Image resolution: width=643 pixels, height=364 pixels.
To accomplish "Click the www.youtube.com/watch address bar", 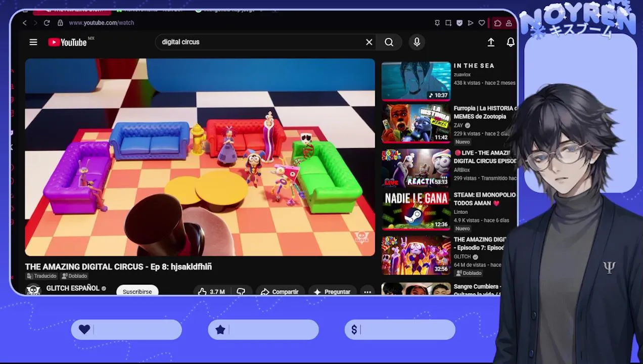I will pyautogui.click(x=101, y=23).
